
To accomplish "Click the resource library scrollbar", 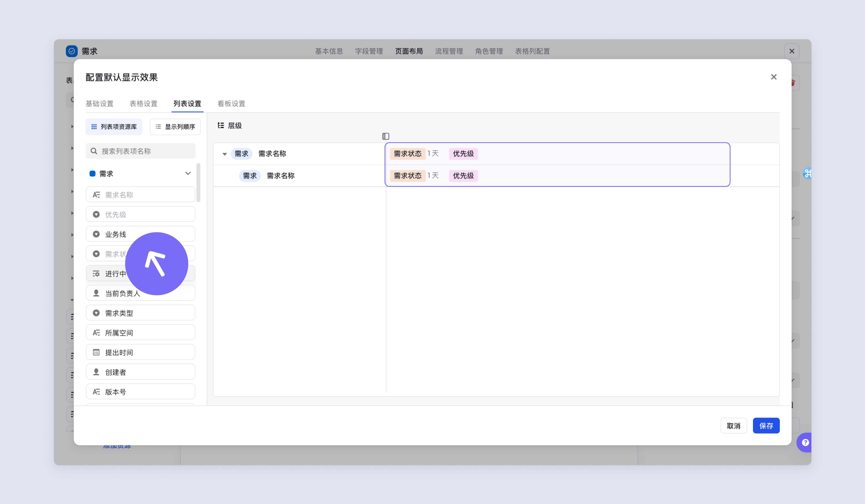I will click(198, 183).
